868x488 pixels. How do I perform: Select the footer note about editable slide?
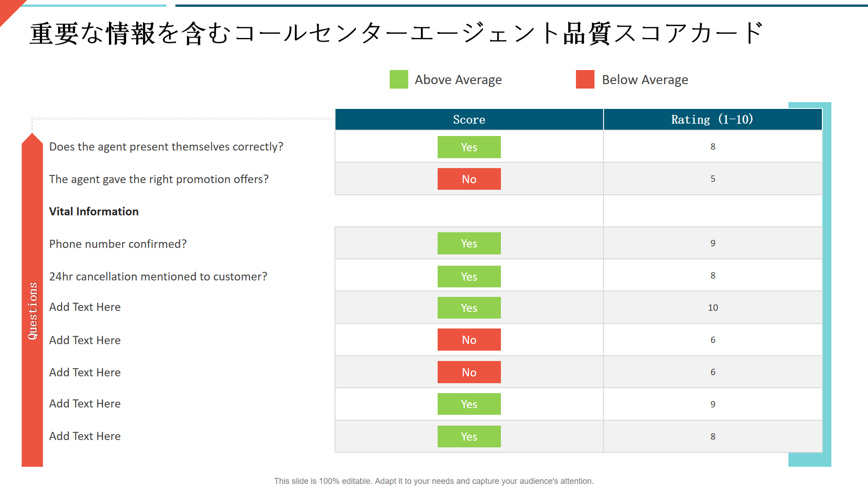[x=434, y=481]
